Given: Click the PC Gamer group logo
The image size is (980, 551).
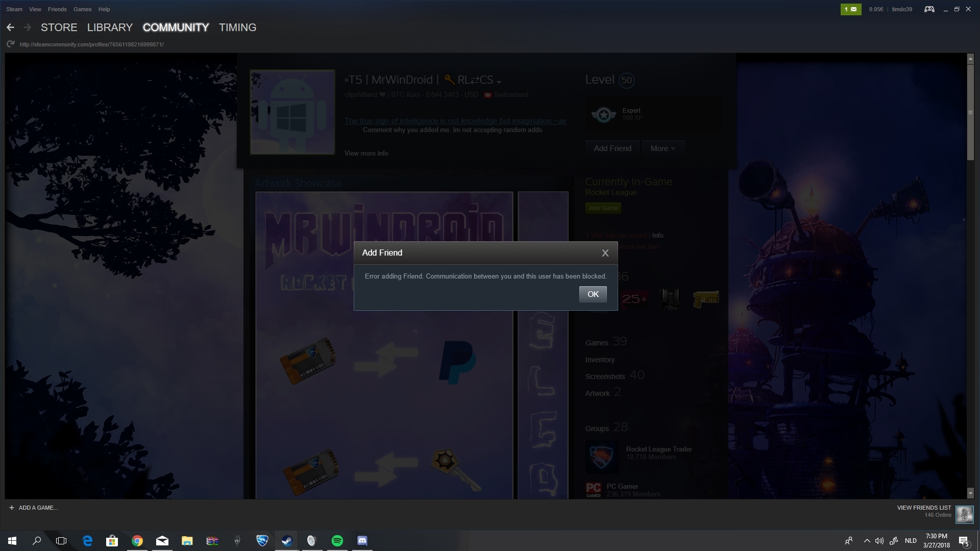Looking at the screenshot, I should pyautogui.click(x=594, y=490).
